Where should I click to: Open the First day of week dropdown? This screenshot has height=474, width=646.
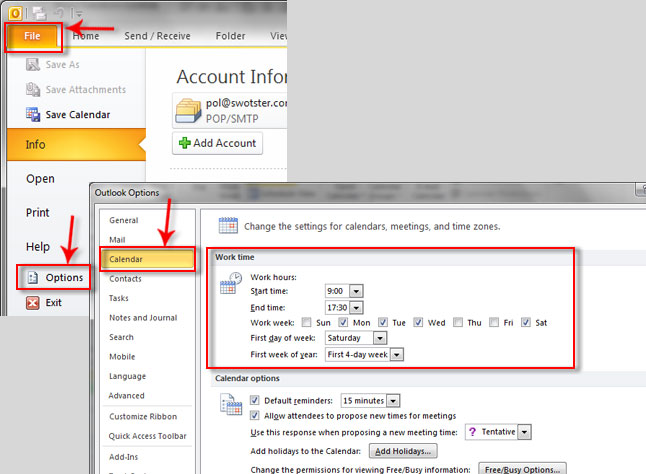(x=380, y=338)
